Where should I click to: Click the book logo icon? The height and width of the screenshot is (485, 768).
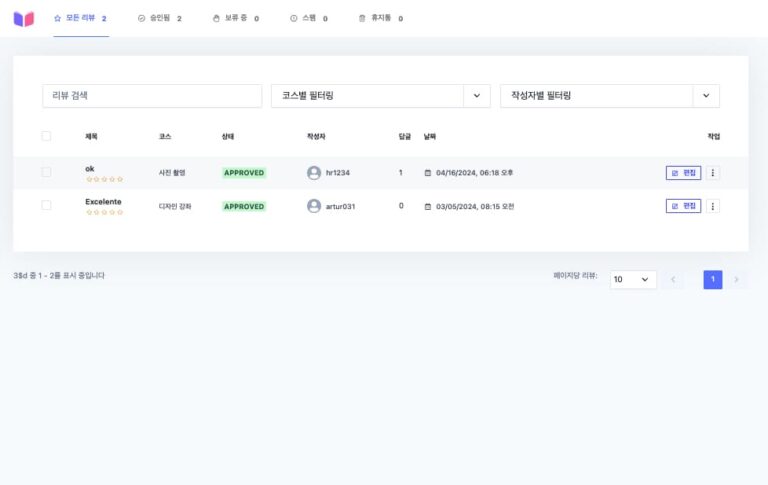tap(24, 18)
